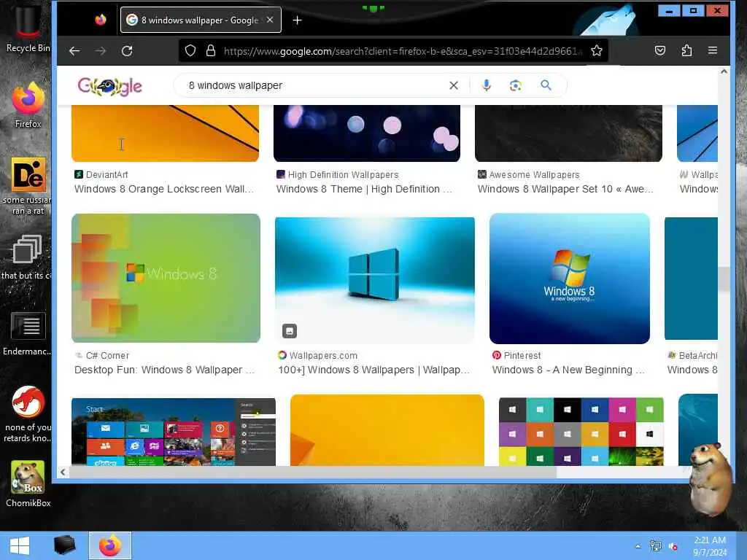747x560 pixels.
Task: Go back to the previous page
Action: point(74,51)
